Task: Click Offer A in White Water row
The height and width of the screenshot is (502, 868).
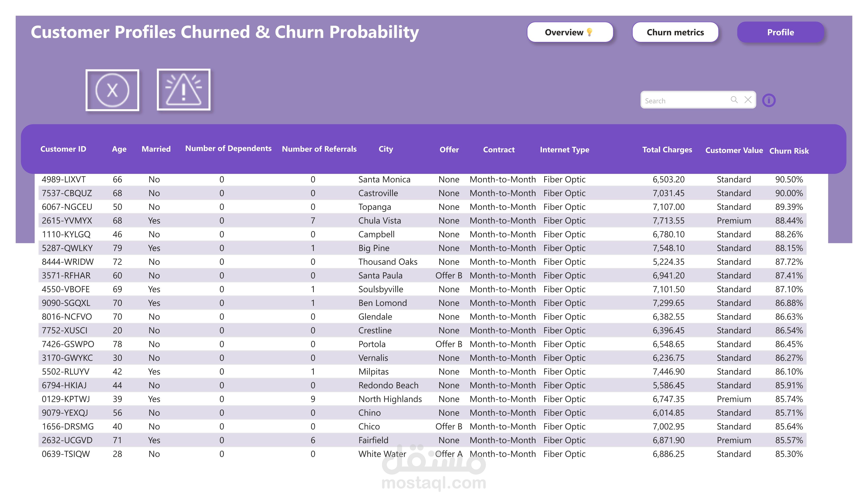Action: pyautogui.click(x=449, y=454)
